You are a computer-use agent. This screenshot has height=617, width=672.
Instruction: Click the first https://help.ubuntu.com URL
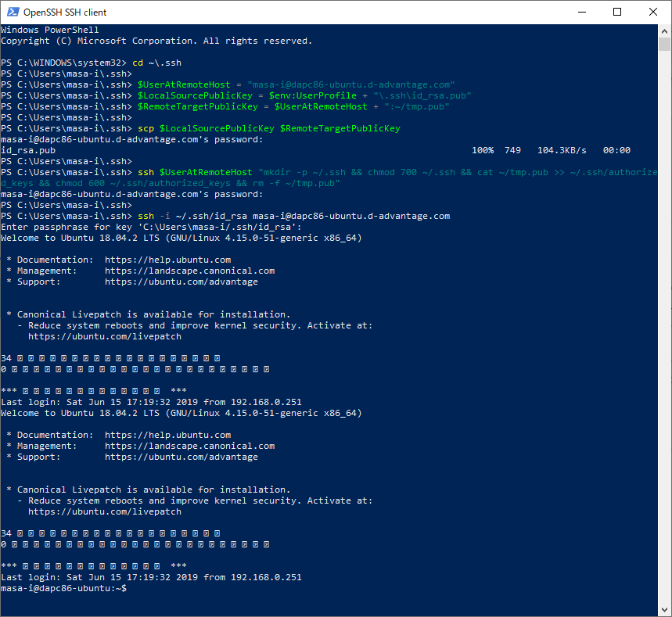pos(168,260)
